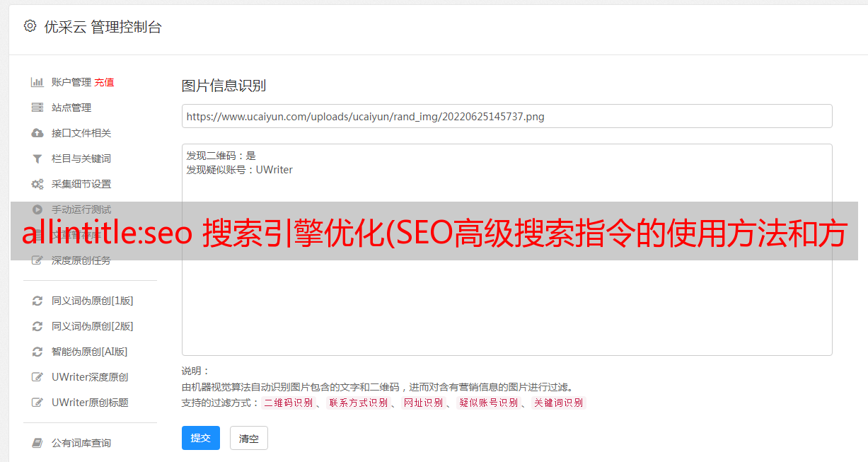Open 公有词库查询 page

[81, 443]
